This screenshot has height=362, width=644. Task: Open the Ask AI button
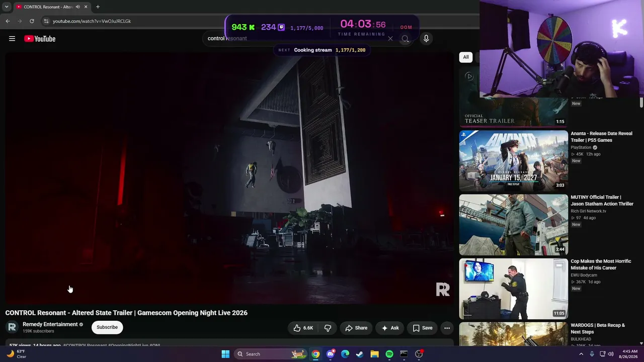pos(390,328)
